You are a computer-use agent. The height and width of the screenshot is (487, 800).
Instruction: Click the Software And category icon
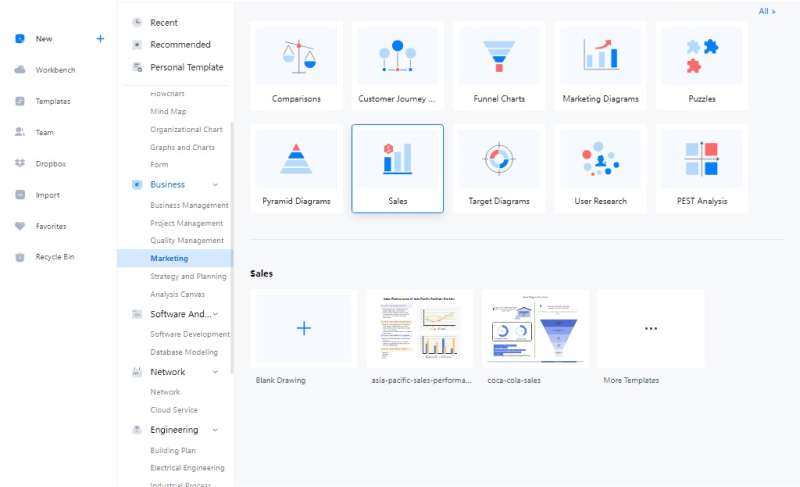[x=137, y=314]
